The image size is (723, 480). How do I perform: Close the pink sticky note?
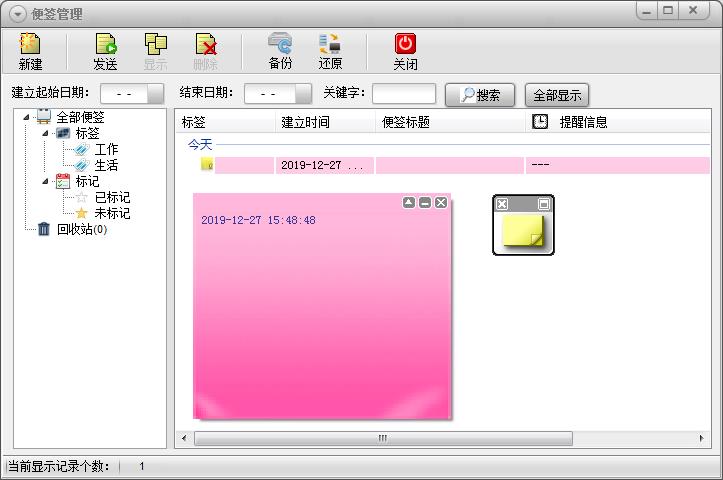click(441, 202)
